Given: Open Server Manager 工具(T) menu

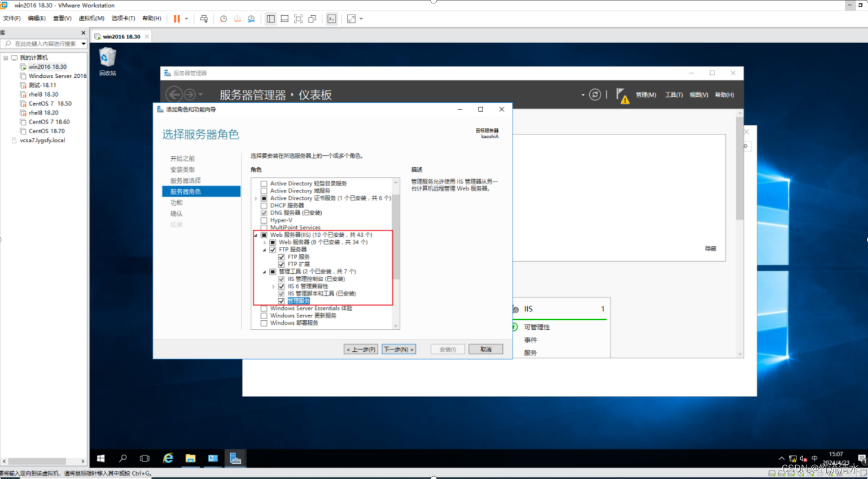Looking at the screenshot, I should tap(674, 95).
